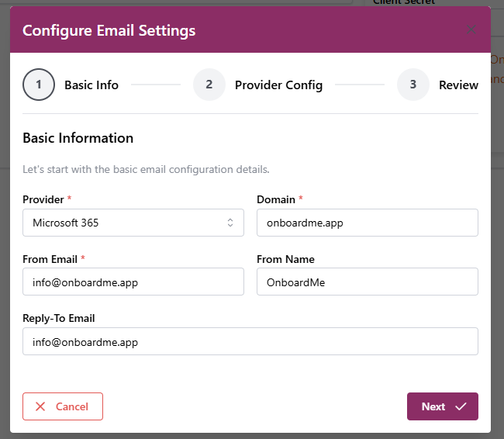Image resolution: width=504 pixels, height=439 pixels.
Task: Click the up-down chevron in Provider select
Action: pyautogui.click(x=230, y=223)
